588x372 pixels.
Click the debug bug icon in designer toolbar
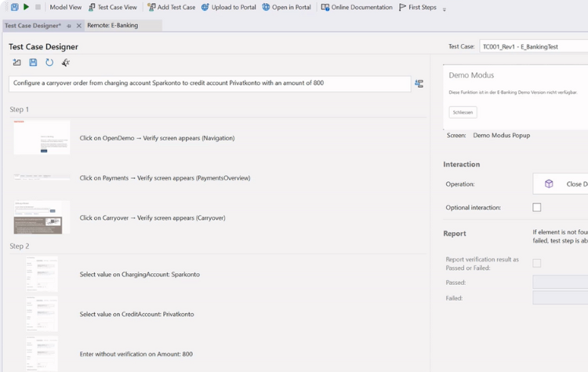(x=66, y=63)
